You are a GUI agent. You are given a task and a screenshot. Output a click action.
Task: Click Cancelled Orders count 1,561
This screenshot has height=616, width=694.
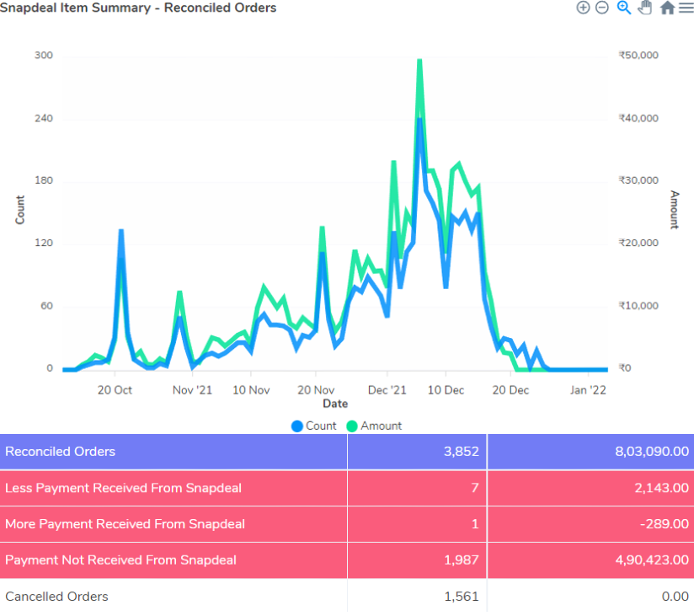[462, 597]
